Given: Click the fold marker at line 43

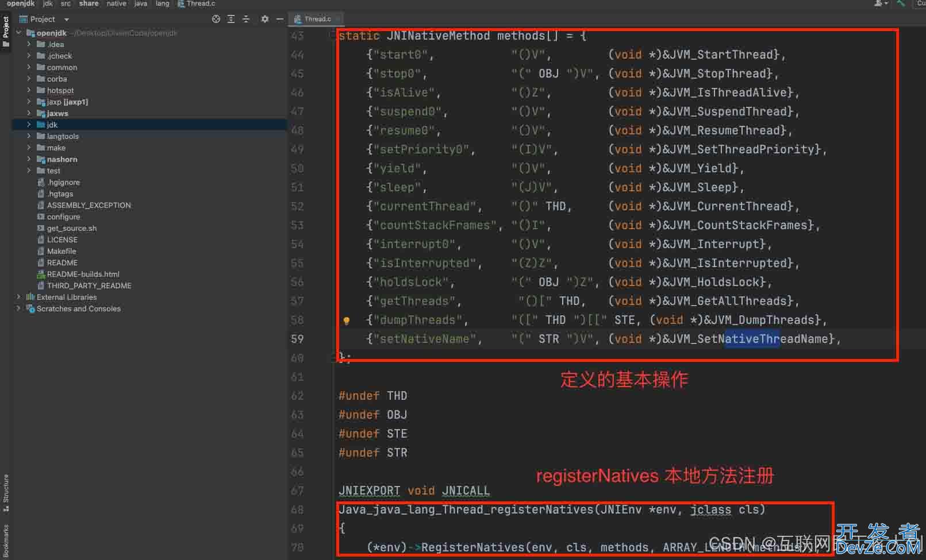Looking at the screenshot, I should (x=332, y=36).
